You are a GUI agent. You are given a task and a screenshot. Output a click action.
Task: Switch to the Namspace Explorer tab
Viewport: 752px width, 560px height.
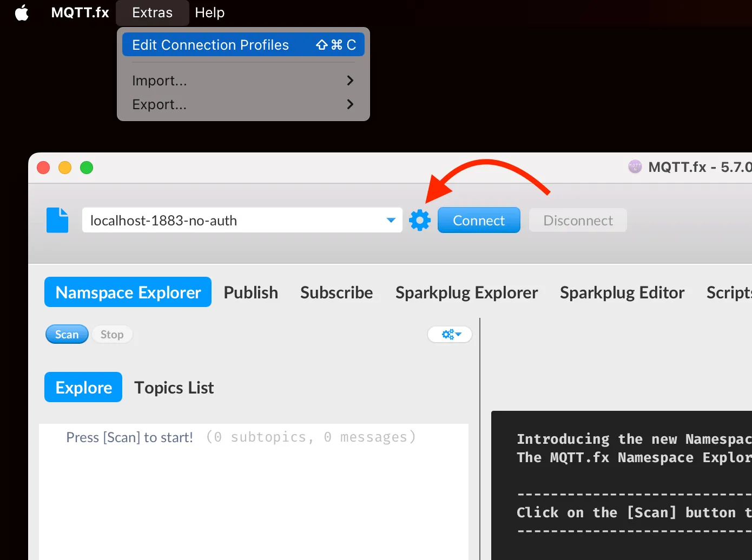tap(128, 292)
